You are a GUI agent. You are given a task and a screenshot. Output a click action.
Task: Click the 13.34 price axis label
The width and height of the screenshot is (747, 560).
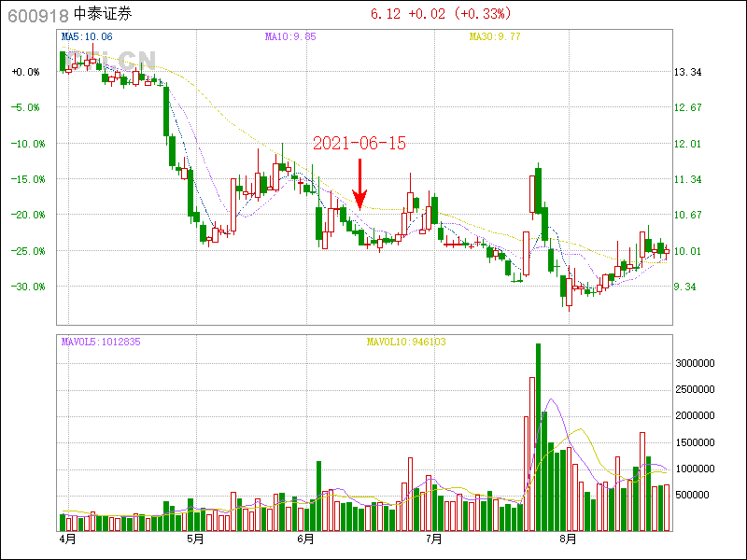pyautogui.click(x=687, y=72)
